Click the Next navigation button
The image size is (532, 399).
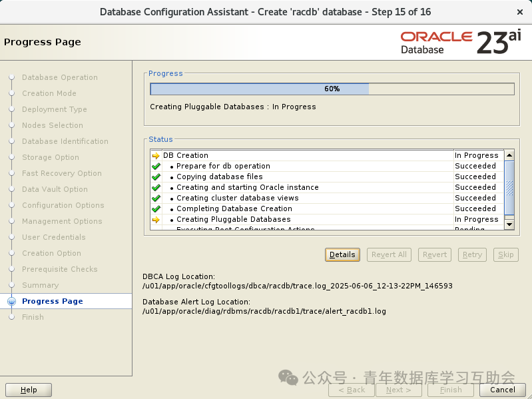pyautogui.click(x=399, y=390)
